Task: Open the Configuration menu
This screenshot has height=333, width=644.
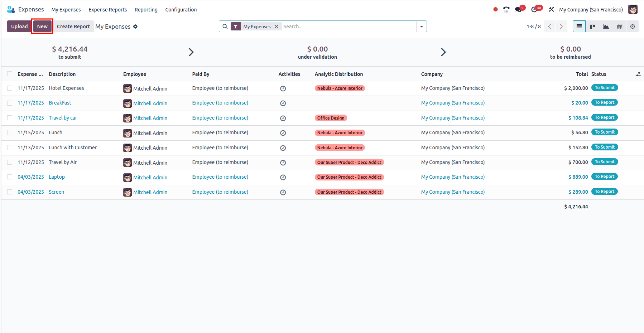Action: (181, 10)
